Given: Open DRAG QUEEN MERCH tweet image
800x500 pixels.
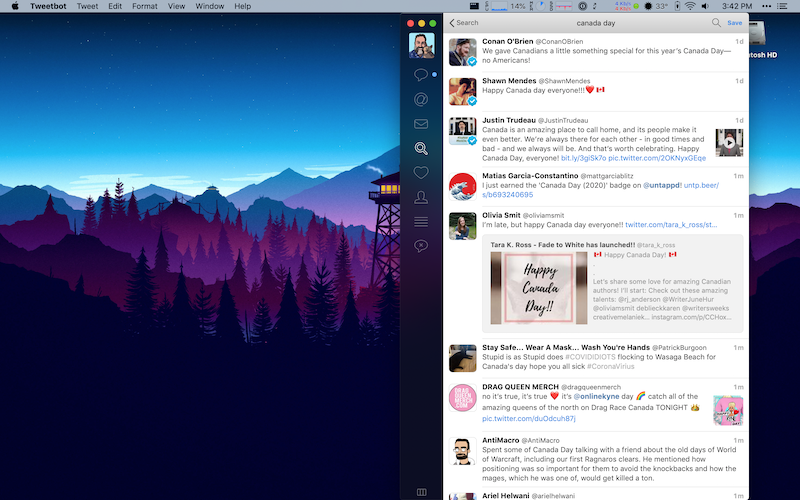Looking at the screenshot, I should click(x=728, y=411).
